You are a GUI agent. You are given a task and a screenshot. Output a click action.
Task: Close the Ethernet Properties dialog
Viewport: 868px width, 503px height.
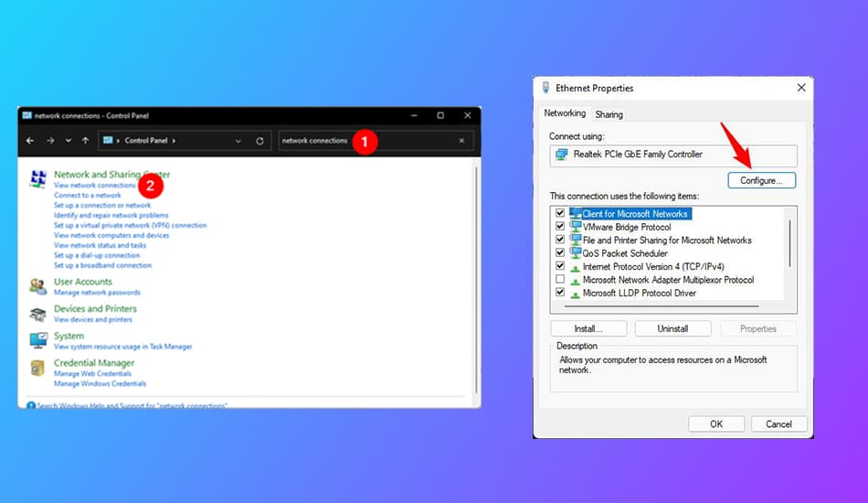[x=801, y=88]
